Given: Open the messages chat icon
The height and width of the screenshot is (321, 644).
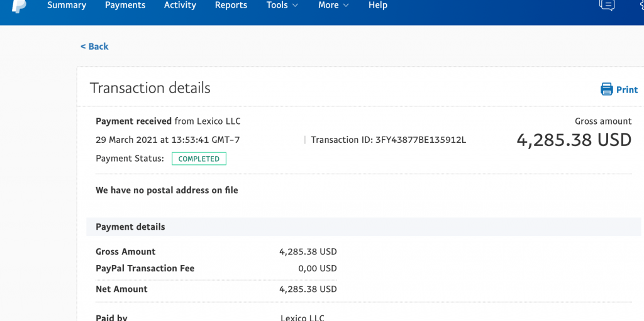Looking at the screenshot, I should tap(607, 4).
